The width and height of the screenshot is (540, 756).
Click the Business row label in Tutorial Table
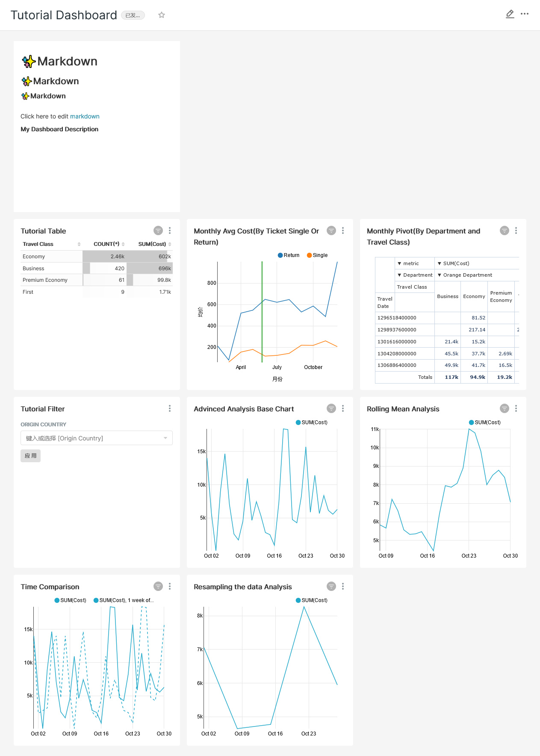click(33, 269)
